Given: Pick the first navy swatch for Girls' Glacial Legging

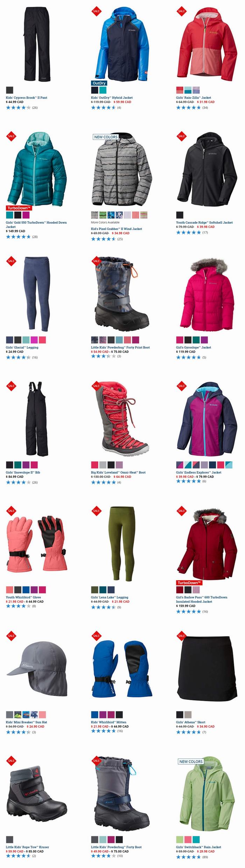Looking at the screenshot, I should [9, 340].
